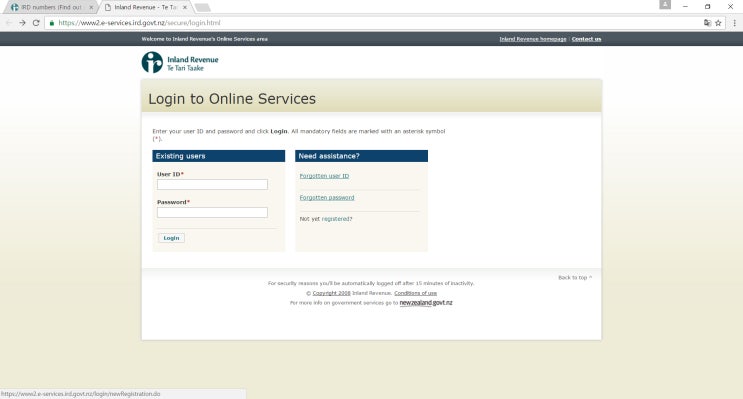Open a new browser tab
The width and height of the screenshot is (743, 399).
pos(202,7)
